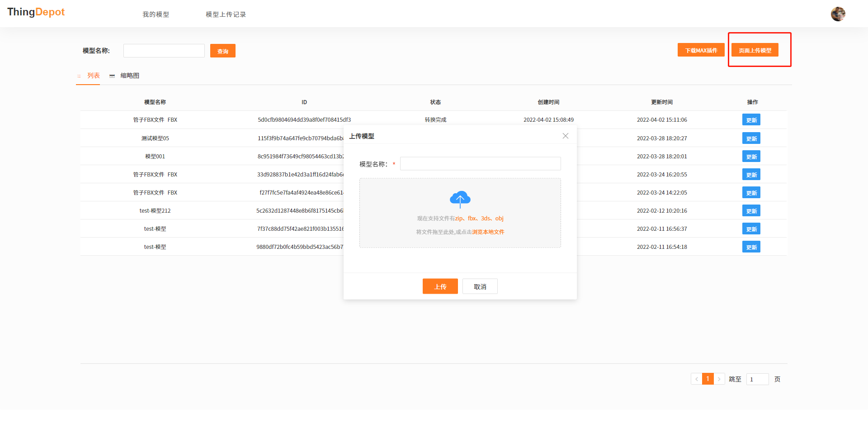
Task: Switch to 缩略图 thumbnail view
Action: pos(130,76)
